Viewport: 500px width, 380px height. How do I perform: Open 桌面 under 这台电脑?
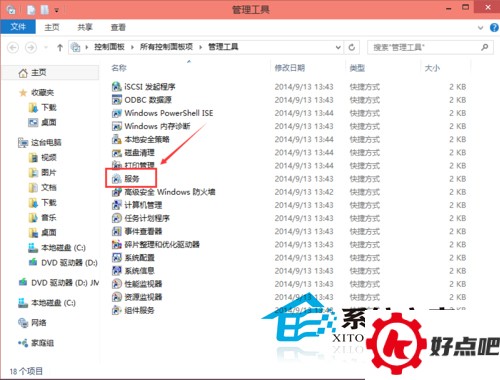point(49,233)
